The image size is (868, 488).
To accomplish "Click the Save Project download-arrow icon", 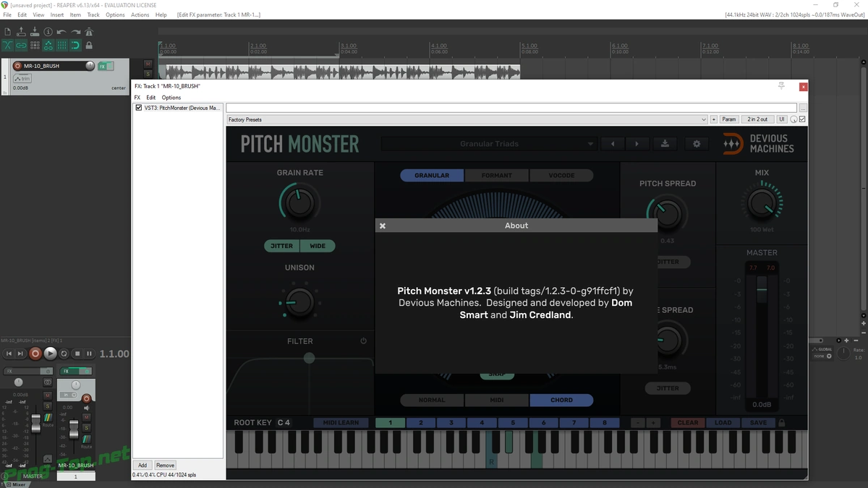I will point(35,32).
